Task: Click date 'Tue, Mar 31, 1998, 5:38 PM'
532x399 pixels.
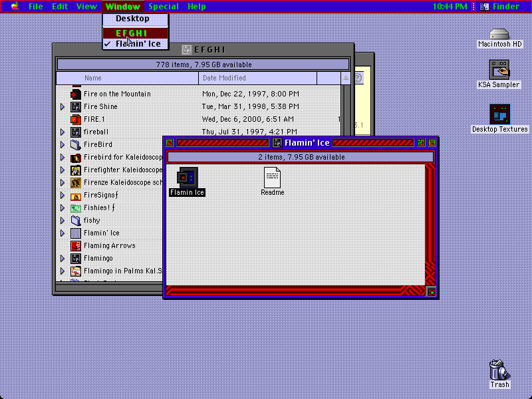Action: click(251, 106)
